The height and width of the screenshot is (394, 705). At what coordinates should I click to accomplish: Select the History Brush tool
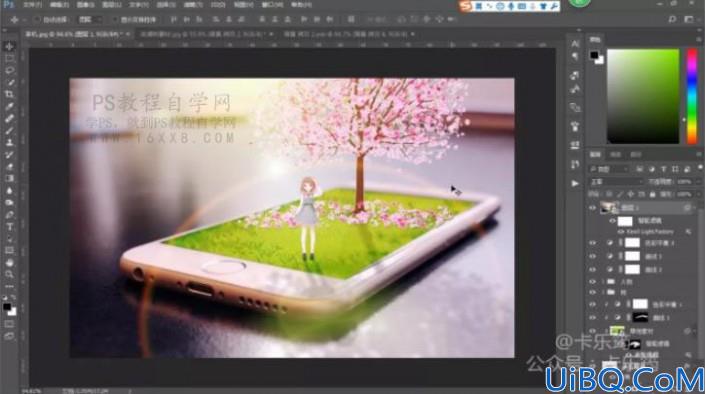pos(9,155)
